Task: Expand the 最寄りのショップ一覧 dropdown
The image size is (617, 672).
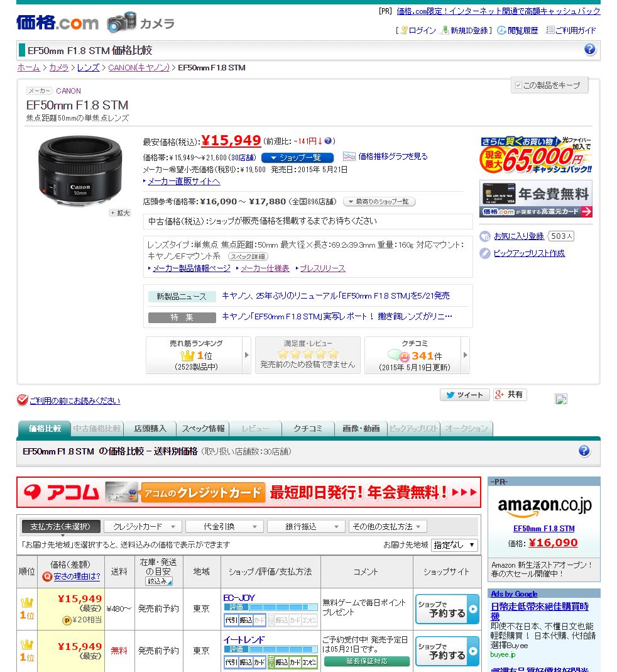Action: pos(379,201)
